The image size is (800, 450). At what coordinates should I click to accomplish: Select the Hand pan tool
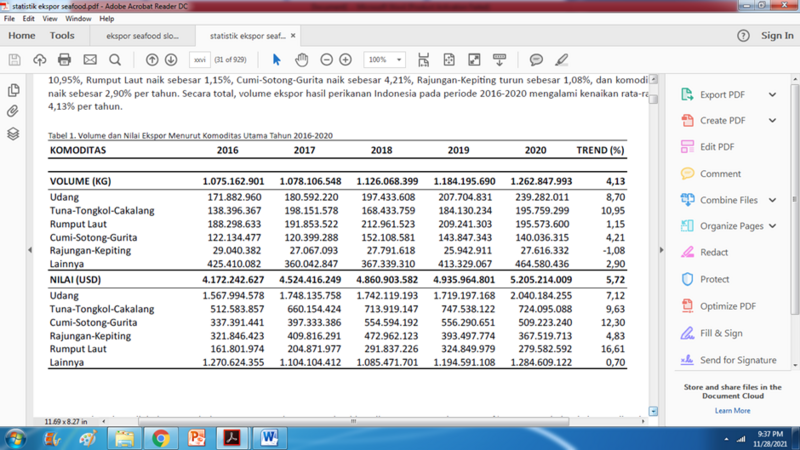(301, 60)
